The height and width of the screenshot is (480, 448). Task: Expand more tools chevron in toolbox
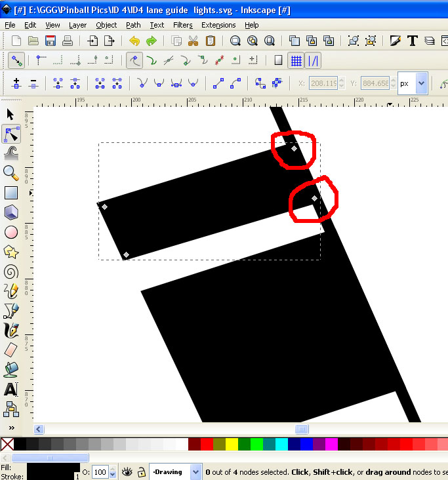(x=11, y=428)
